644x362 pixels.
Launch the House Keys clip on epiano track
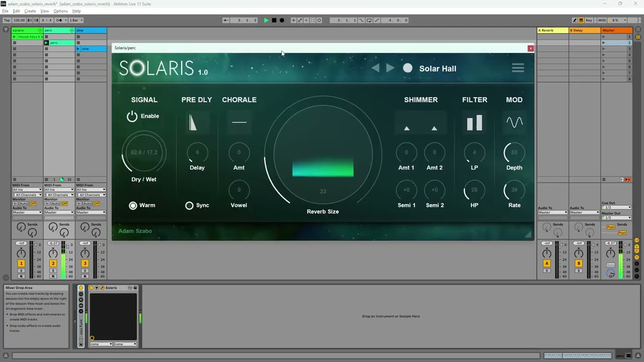[15, 37]
